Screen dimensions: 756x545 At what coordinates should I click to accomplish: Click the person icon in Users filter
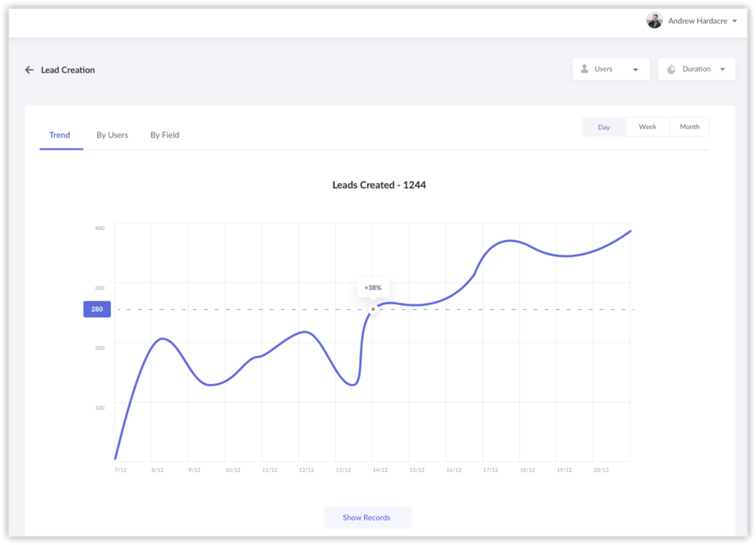[x=584, y=69]
